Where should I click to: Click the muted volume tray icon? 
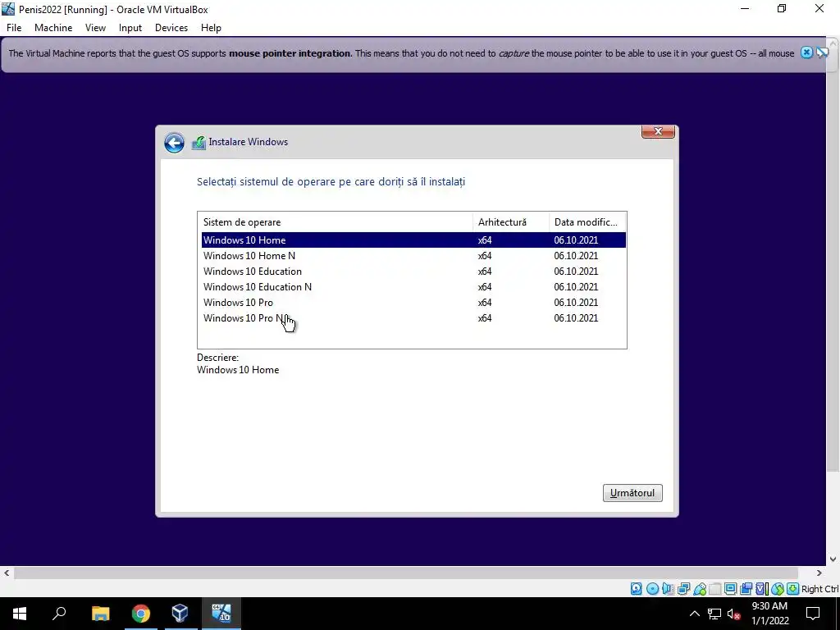tap(734, 614)
